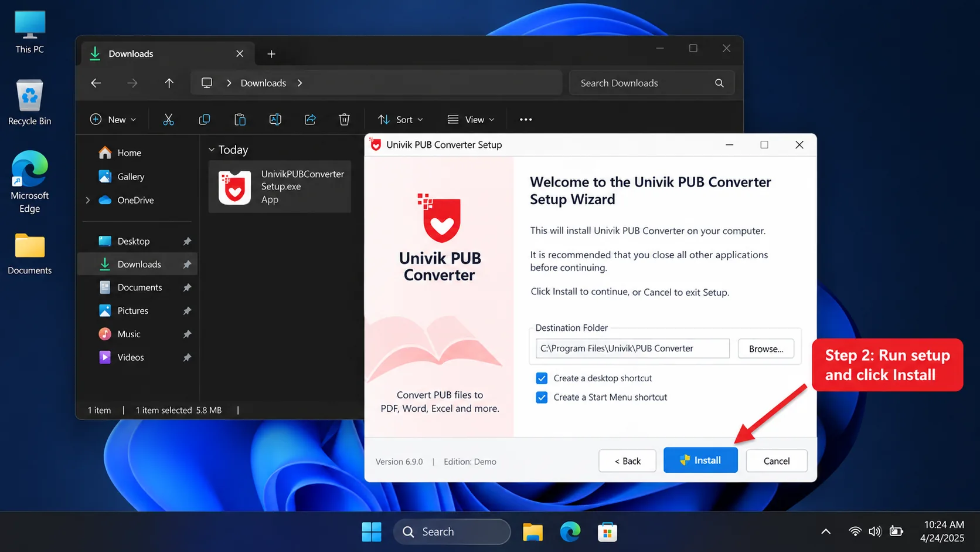Click the Copy icon in File Explorer toolbar
The image size is (980, 552).
pos(205,120)
